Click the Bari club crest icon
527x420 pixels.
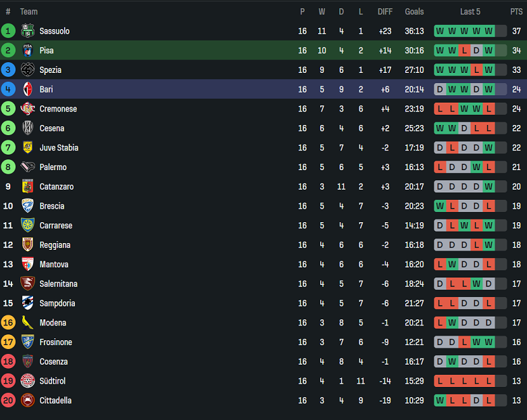coord(28,89)
